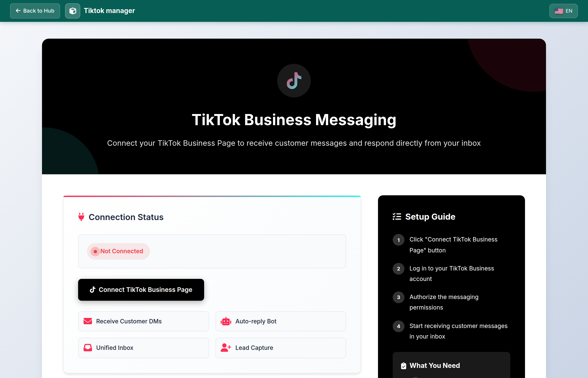This screenshot has height=378, width=588.
Task: Select the Auto-reply Bot card
Action: 281,321
